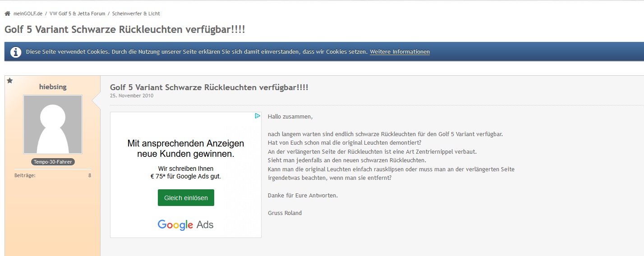Click hiebsing's default avatar image
This screenshot has height=256, width=644.
coord(53,124)
